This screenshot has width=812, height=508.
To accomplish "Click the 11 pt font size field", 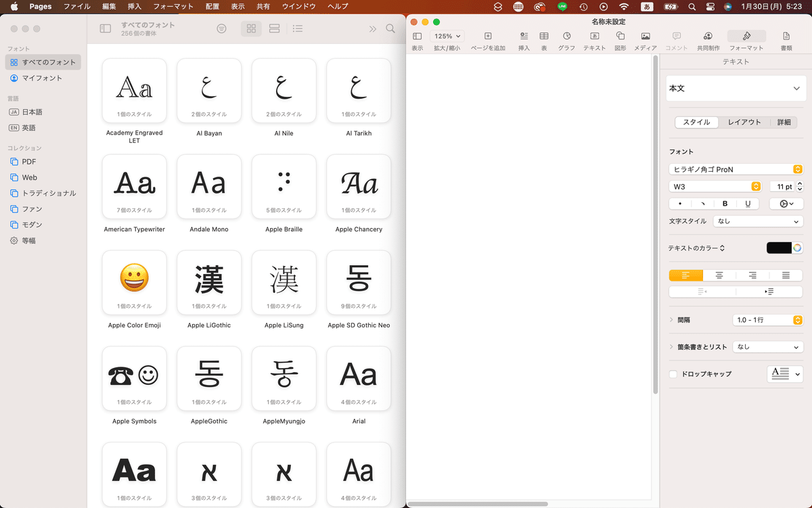I will coord(782,186).
